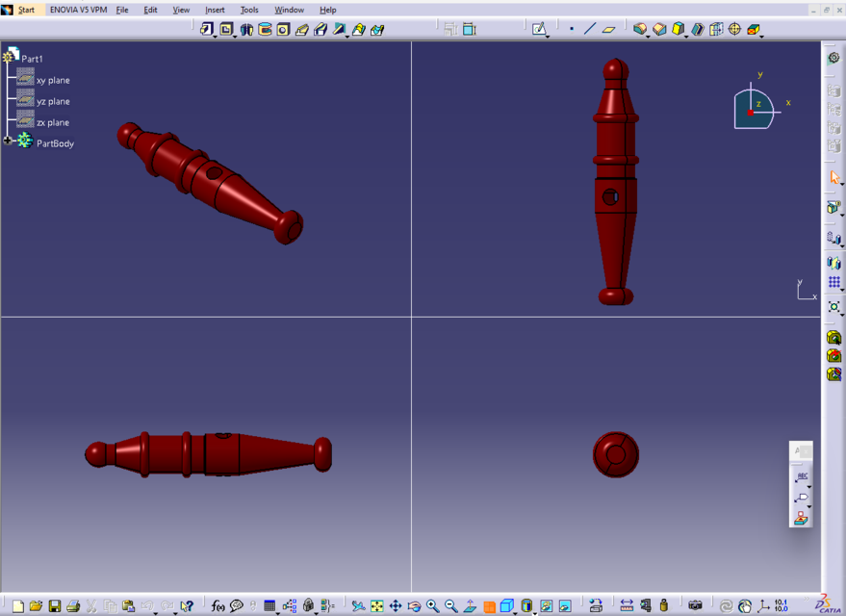Open the Insert menu
846x616 pixels.
pyautogui.click(x=214, y=10)
